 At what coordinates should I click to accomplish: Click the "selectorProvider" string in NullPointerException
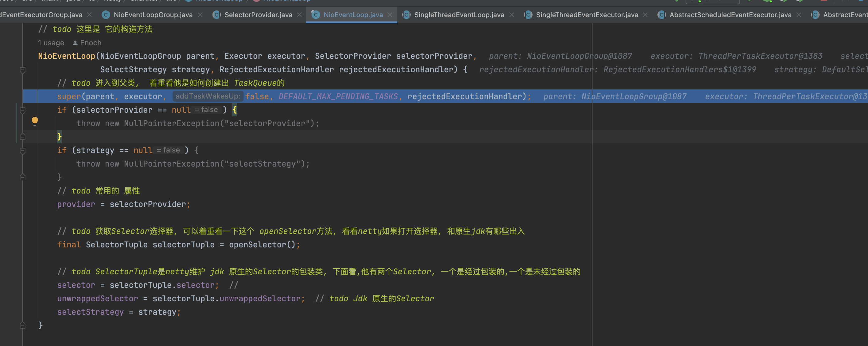(267, 123)
